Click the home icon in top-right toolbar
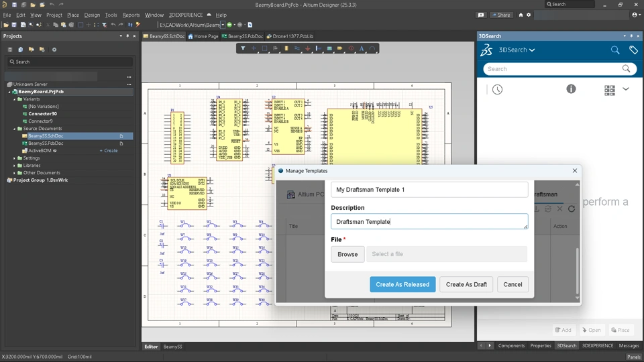Screen dimensions: 644x362 [521, 15]
